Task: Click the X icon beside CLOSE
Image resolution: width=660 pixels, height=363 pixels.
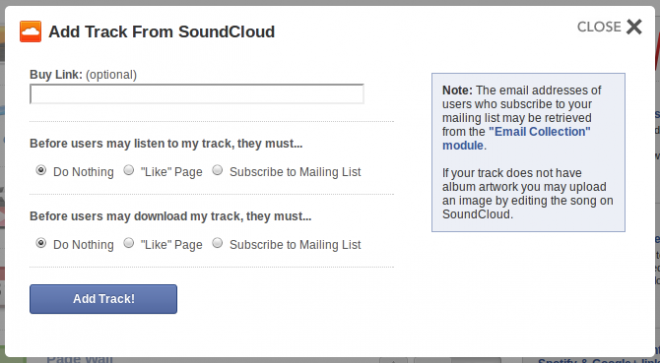Action: pyautogui.click(x=634, y=27)
